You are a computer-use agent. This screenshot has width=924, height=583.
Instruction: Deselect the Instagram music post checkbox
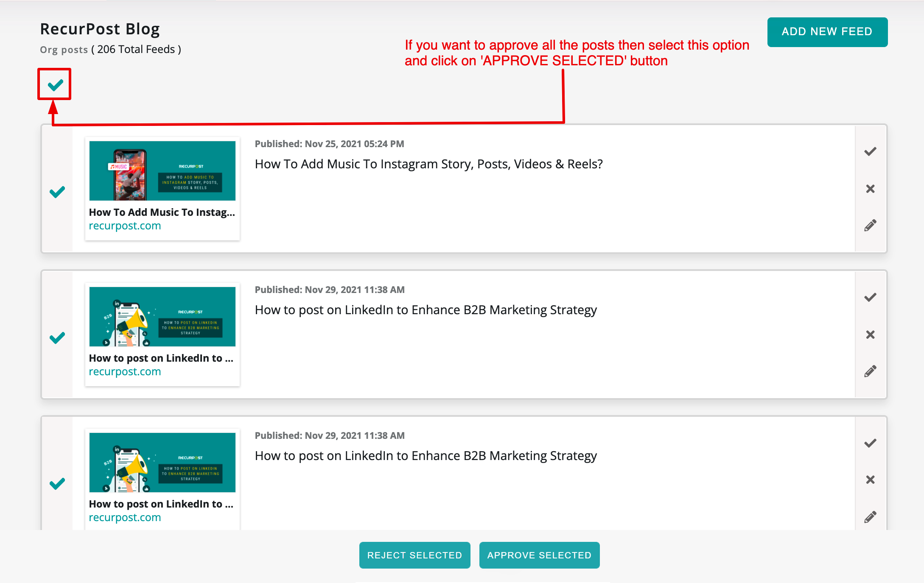click(x=57, y=192)
